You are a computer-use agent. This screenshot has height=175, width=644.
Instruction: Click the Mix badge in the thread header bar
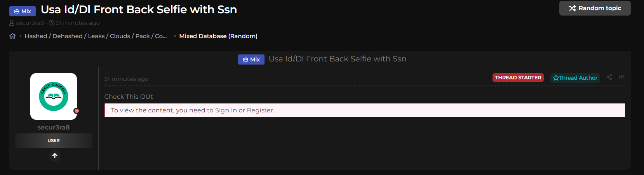(x=251, y=59)
